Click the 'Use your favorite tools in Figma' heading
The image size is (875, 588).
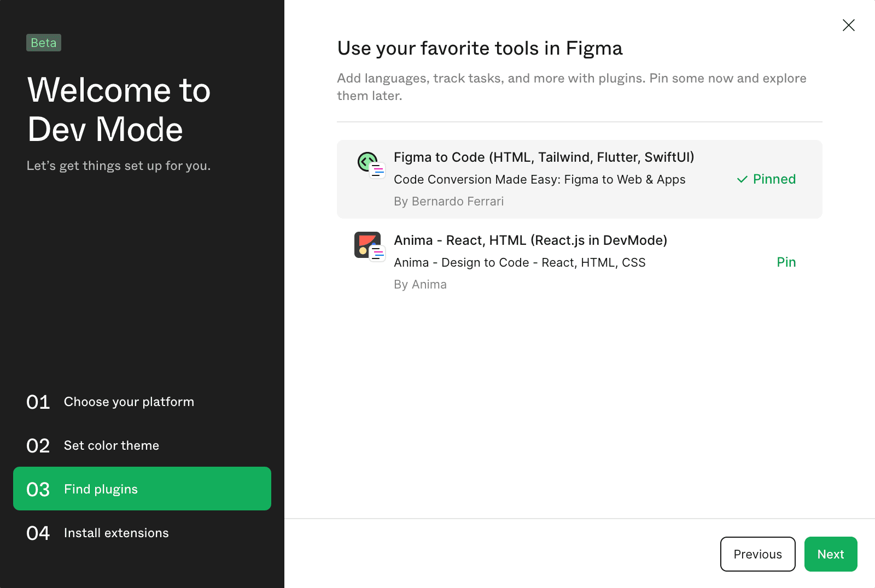coord(480,49)
